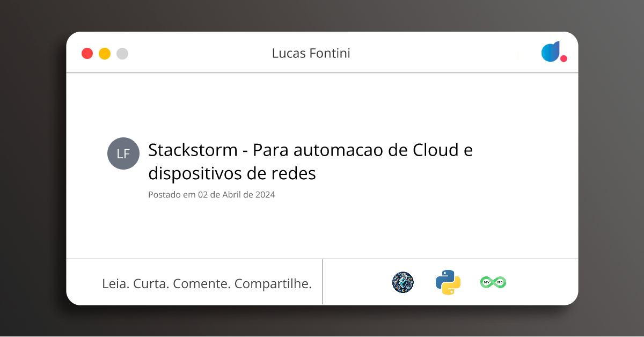Click the blue dev.to-style logo
This screenshot has width=644, height=337.
click(x=551, y=52)
